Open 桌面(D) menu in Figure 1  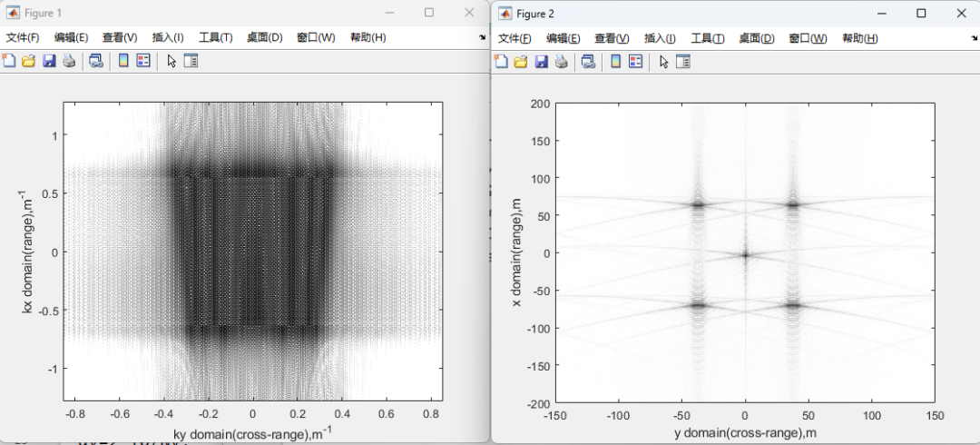(265, 37)
